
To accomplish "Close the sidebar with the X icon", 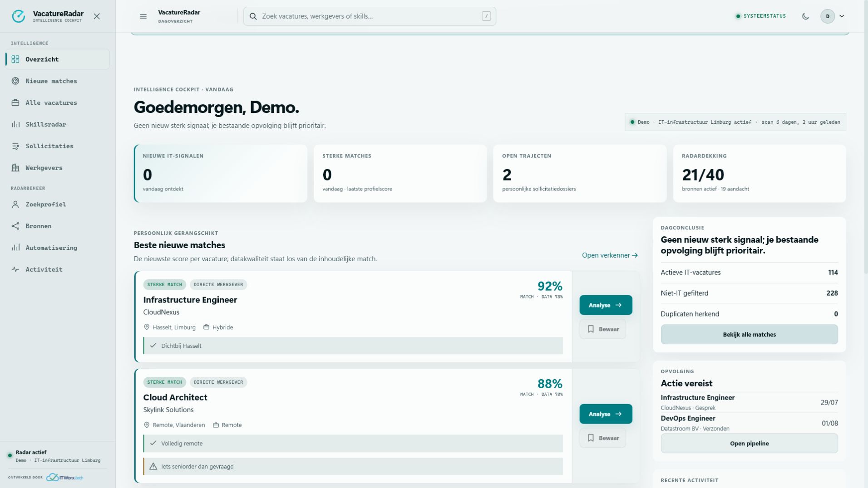I will pyautogui.click(x=97, y=16).
